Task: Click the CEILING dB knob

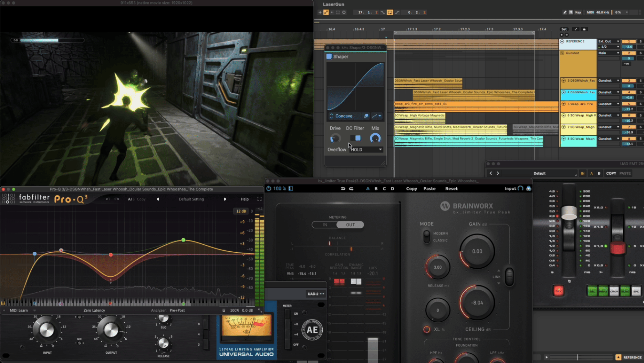Action: (x=477, y=303)
